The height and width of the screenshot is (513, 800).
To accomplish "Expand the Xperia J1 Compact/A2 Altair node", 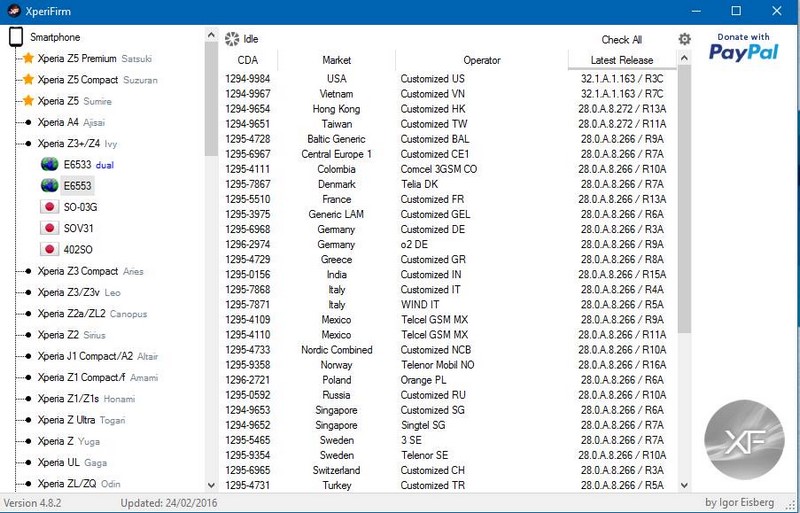I will pyautogui.click(x=28, y=356).
